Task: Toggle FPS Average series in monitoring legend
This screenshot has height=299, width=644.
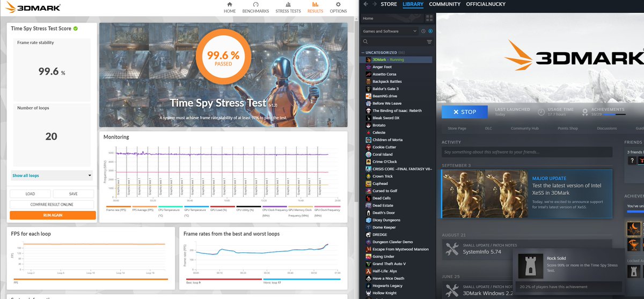Action: pos(144,209)
